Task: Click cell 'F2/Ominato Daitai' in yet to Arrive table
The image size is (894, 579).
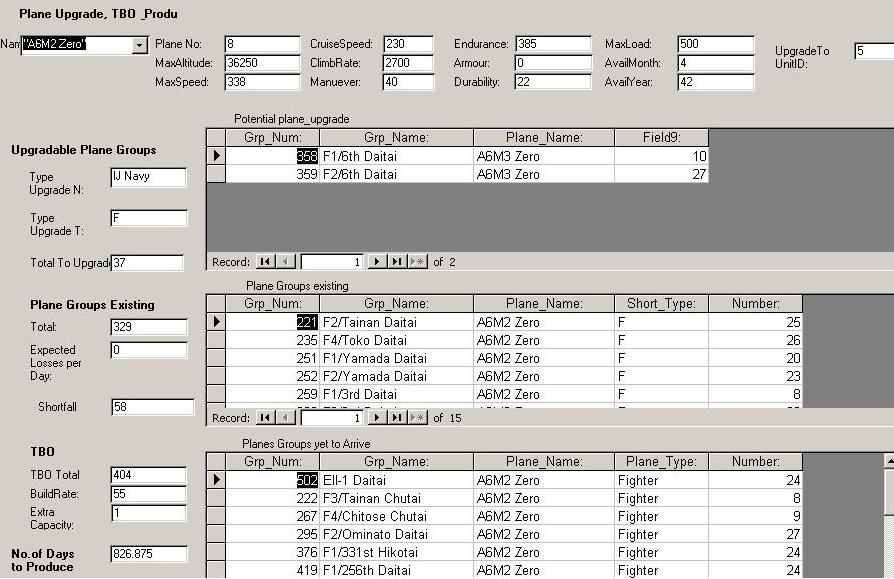Action: click(x=396, y=534)
